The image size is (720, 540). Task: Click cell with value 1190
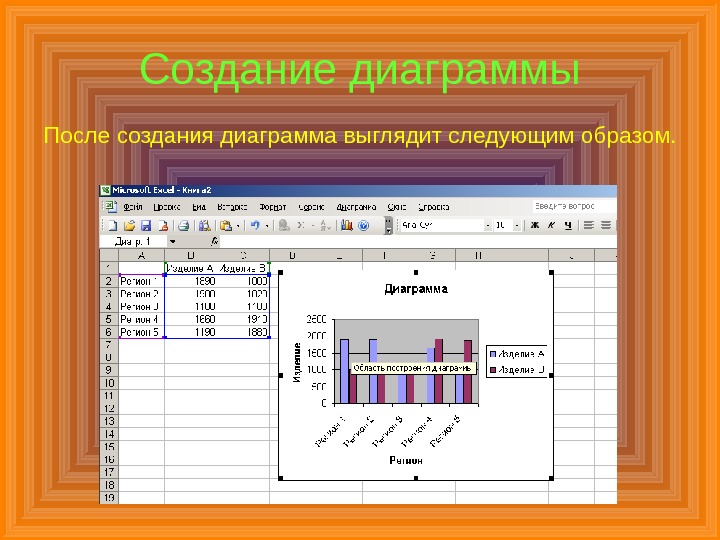click(190, 332)
